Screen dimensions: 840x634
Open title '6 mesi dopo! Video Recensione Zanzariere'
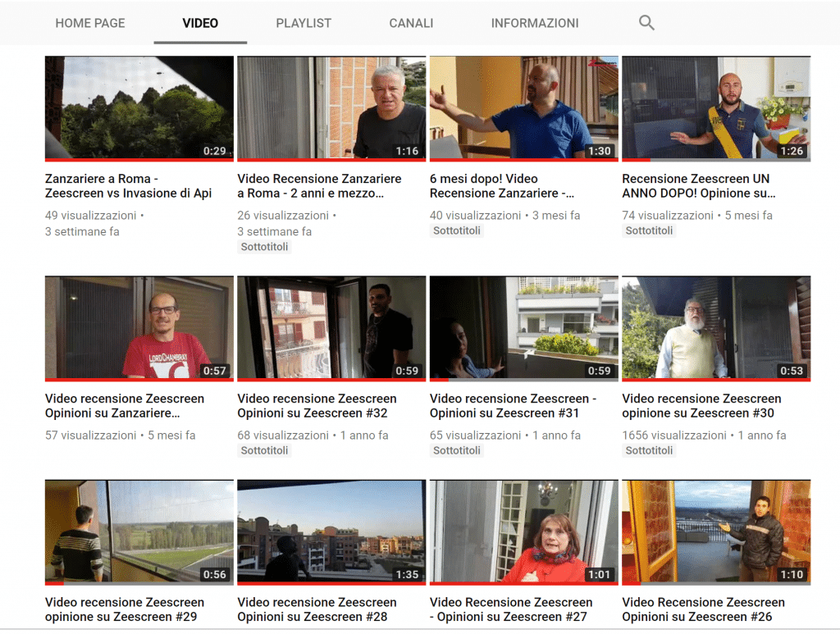(502, 186)
